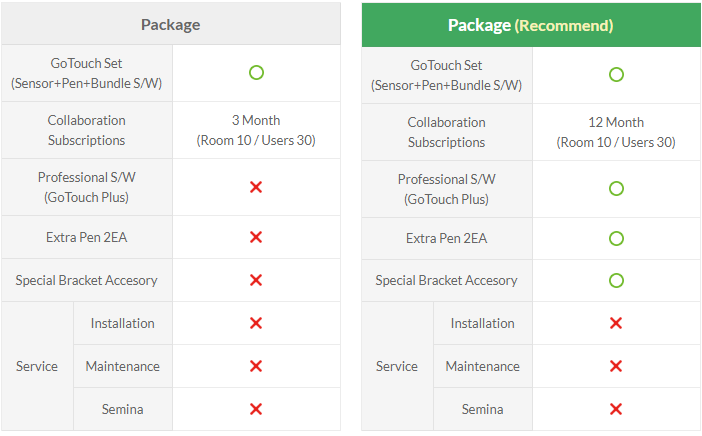The image size is (702, 436).
Task: Click the Service label in basic Package
Action: pyautogui.click(x=37, y=366)
